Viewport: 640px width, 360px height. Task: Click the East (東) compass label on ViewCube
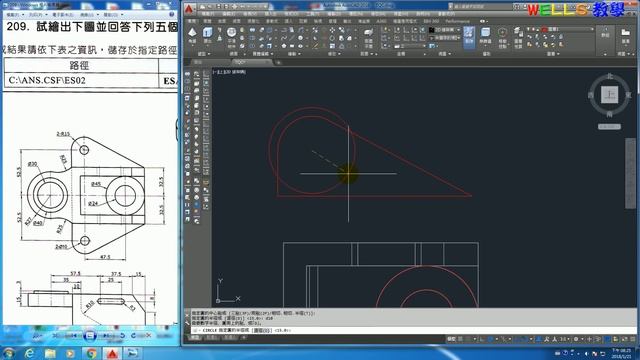(x=628, y=95)
